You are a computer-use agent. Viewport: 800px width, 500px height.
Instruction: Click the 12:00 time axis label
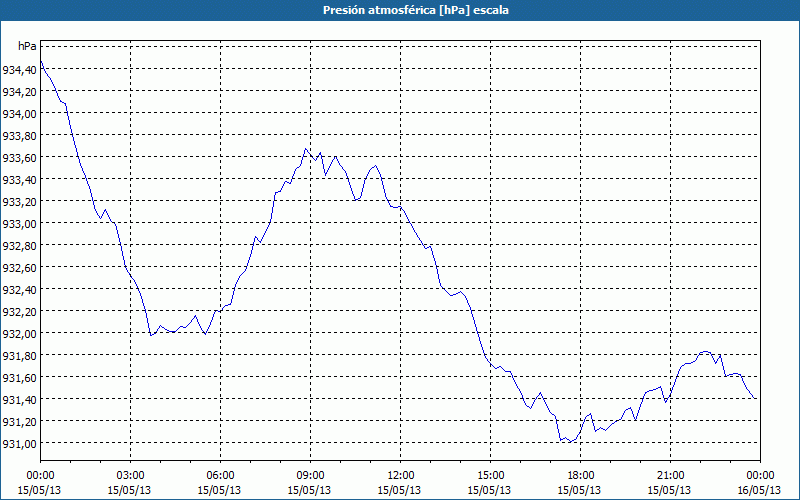click(400, 476)
